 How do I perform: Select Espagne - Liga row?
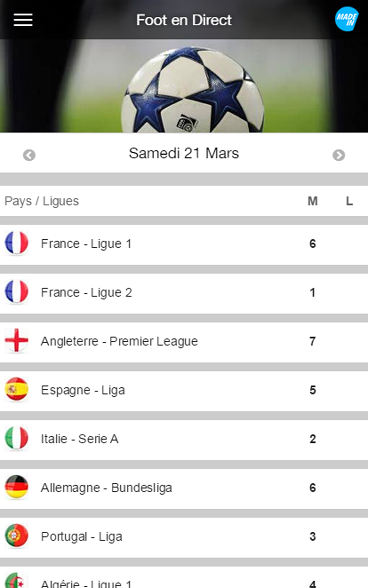[x=83, y=390]
